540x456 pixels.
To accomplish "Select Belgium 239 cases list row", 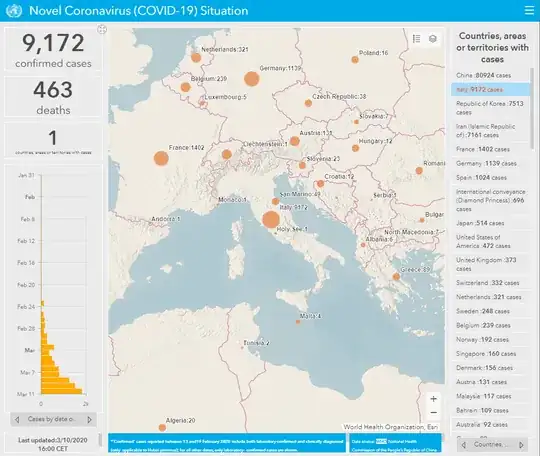I will point(491,325).
